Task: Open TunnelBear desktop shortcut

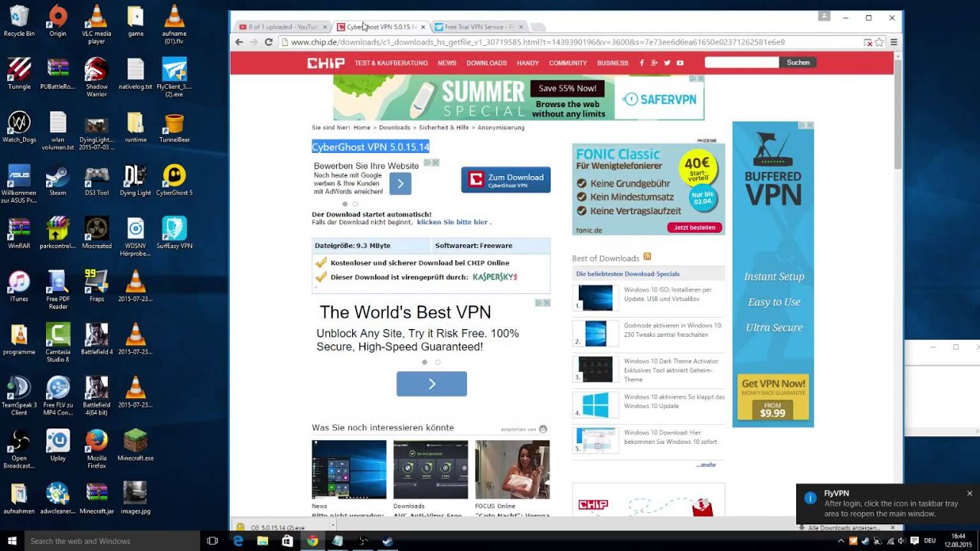Action: (175, 128)
